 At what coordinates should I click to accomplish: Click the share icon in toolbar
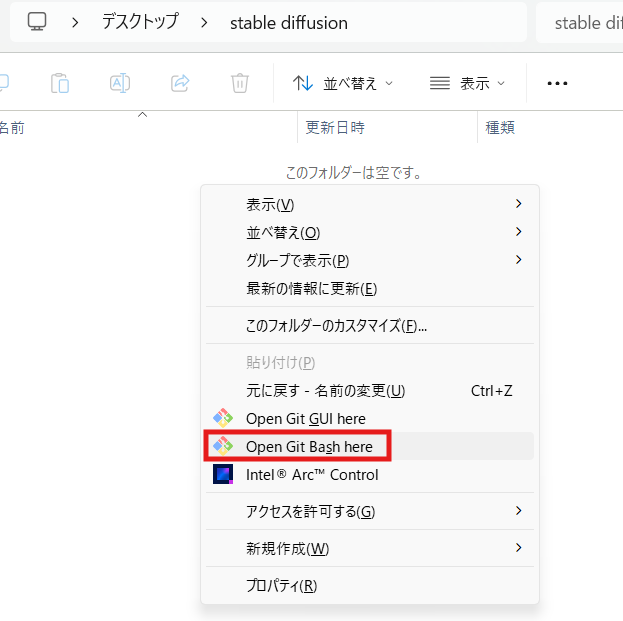pyautogui.click(x=180, y=83)
